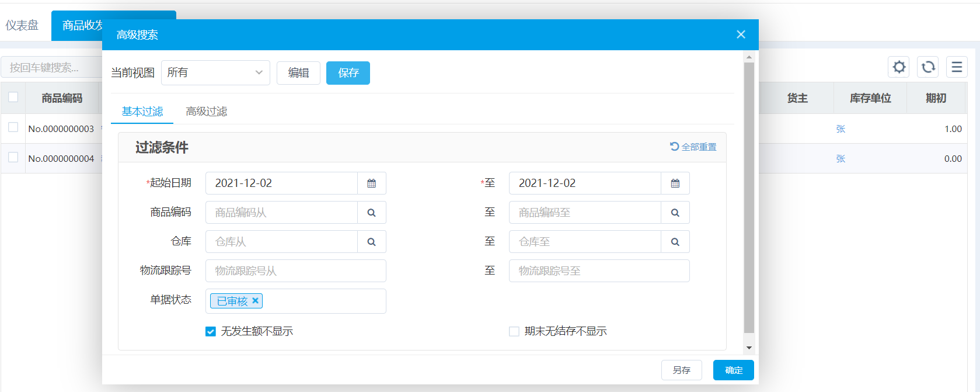The width and height of the screenshot is (980, 392).
Task: Click the 期初 column header
Action: [936, 98]
